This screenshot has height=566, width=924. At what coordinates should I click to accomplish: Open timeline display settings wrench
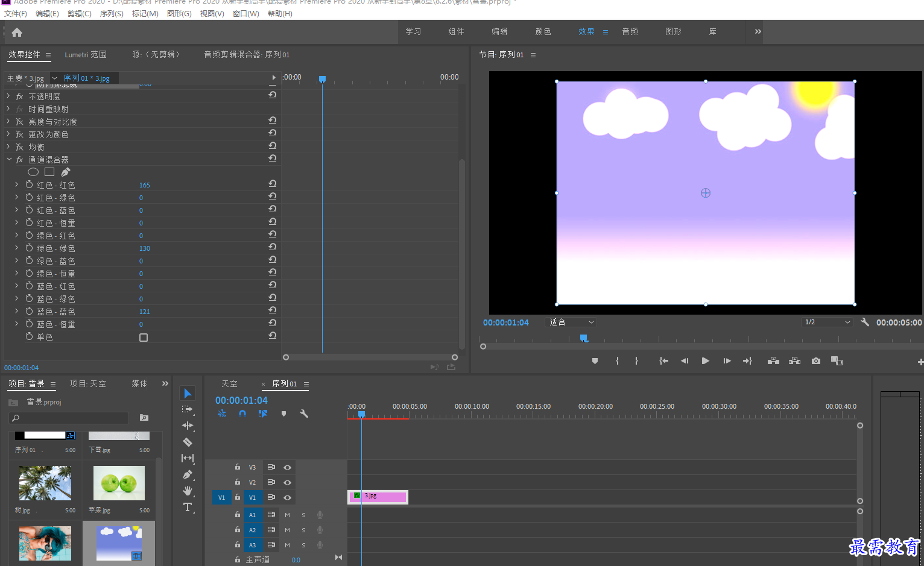coord(304,413)
